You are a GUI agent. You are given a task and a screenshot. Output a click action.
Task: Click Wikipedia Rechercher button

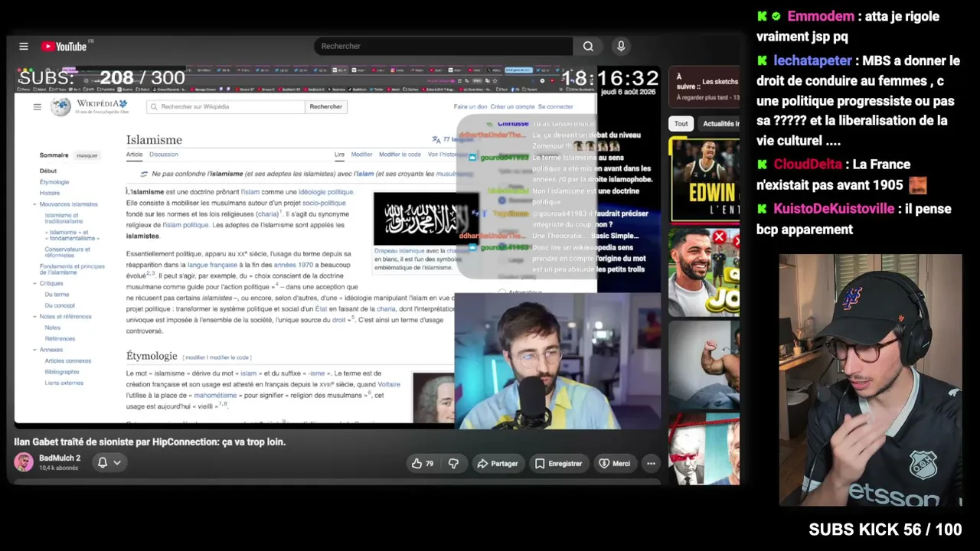pyautogui.click(x=325, y=107)
